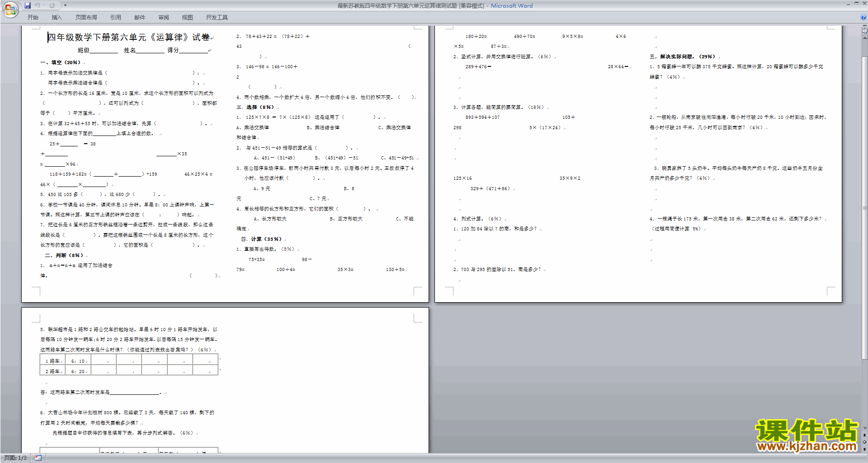Viewport: 868px width, 463px height.
Task: Click the heading 五、解决实际问题。（29%）
Action: tap(683, 56)
